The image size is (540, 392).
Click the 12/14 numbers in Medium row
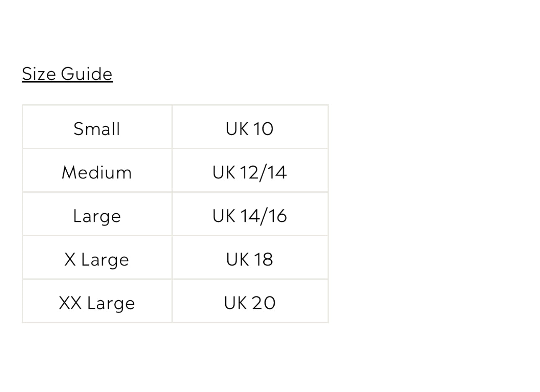[x=263, y=172]
